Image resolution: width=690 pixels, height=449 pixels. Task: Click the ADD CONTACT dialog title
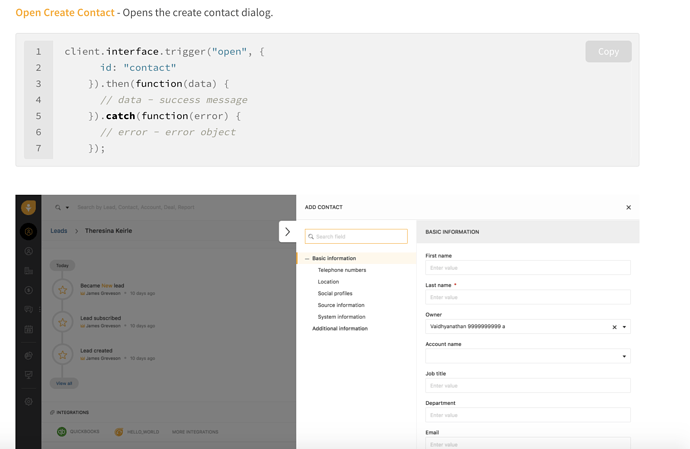[x=323, y=207]
